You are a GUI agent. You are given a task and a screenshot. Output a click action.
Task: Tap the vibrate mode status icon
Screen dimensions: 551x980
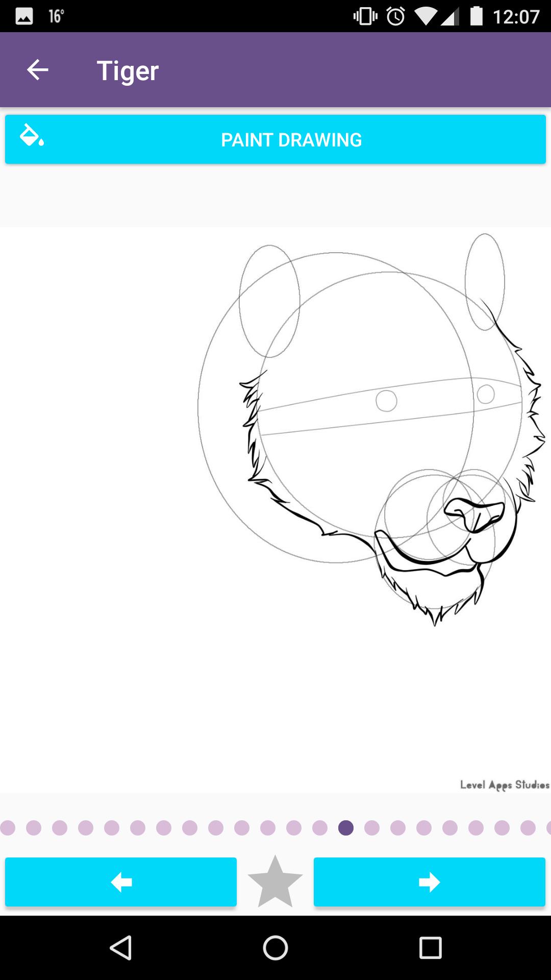[365, 16]
